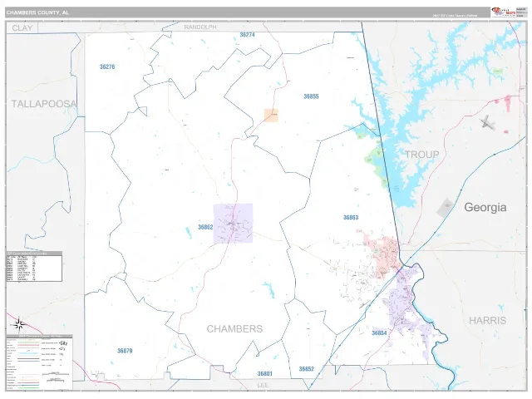The height and width of the screenshot is (399, 532).
Task: Click the gray shaded area near Georgia label
Action: (x=445, y=208)
